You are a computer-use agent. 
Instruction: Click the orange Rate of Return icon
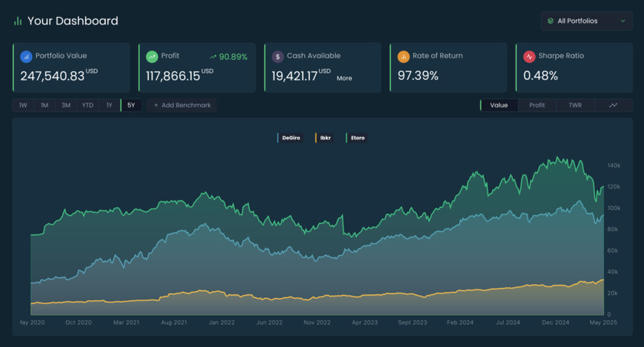point(403,56)
